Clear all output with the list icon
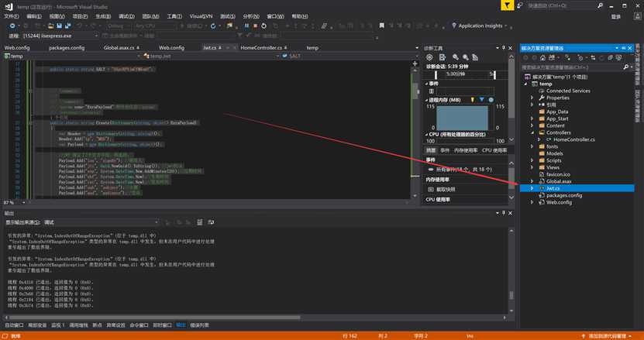The height and width of the screenshot is (340, 644). pos(200,222)
